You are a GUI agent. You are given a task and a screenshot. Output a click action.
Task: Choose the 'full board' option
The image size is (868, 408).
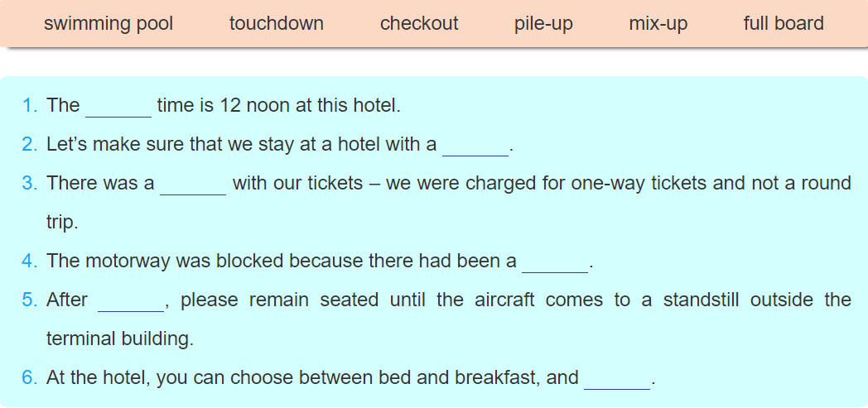[784, 24]
